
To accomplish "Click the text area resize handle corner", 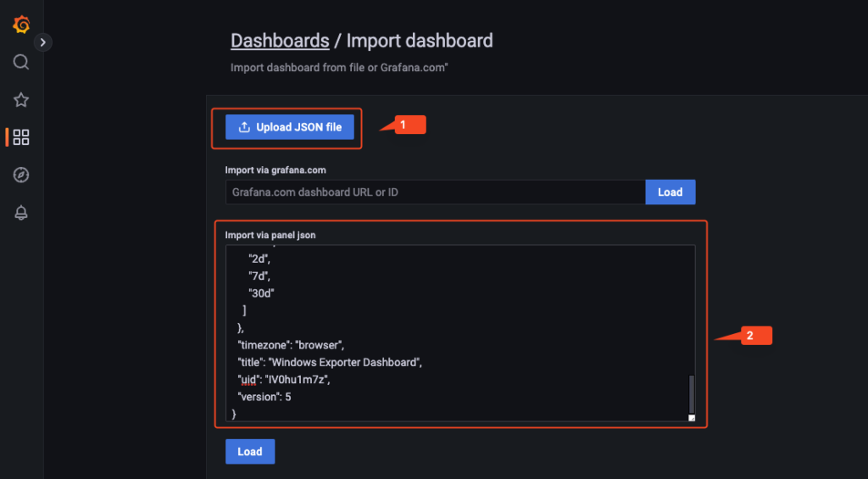I will (x=692, y=418).
